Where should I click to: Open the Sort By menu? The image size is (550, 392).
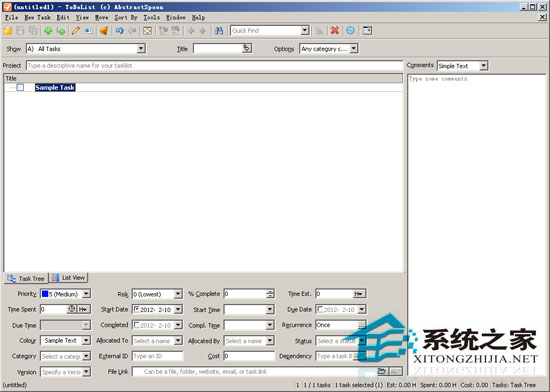coord(126,17)
